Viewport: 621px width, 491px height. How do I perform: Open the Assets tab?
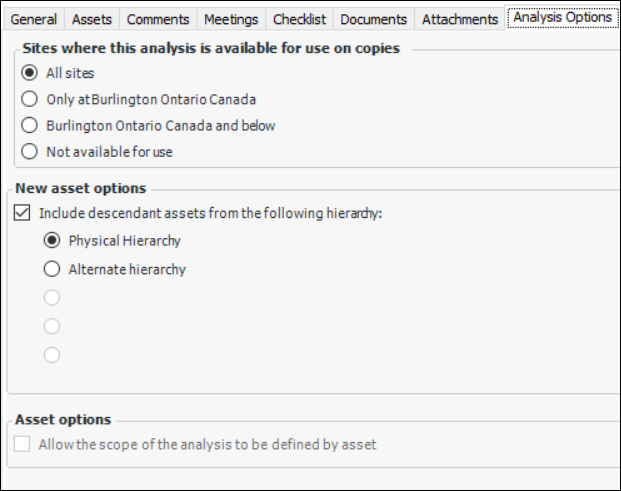(92, 19)
